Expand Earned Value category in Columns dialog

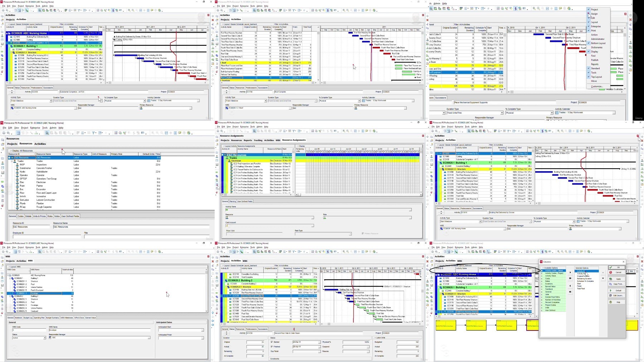point(542,286)
